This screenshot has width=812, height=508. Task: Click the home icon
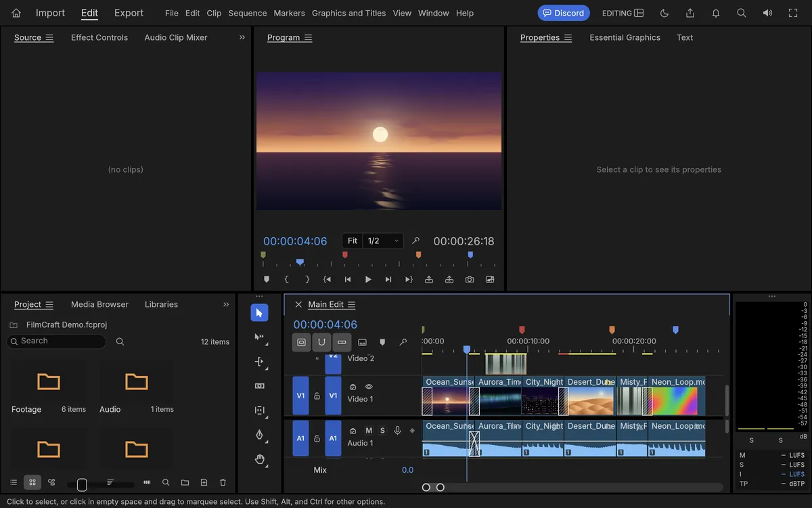[x=16, y=13]
